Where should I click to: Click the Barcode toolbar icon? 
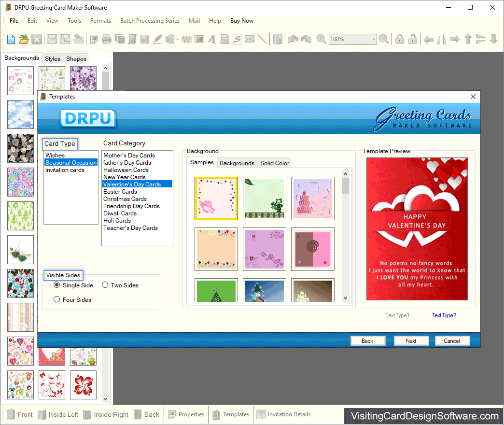(199, 39)
